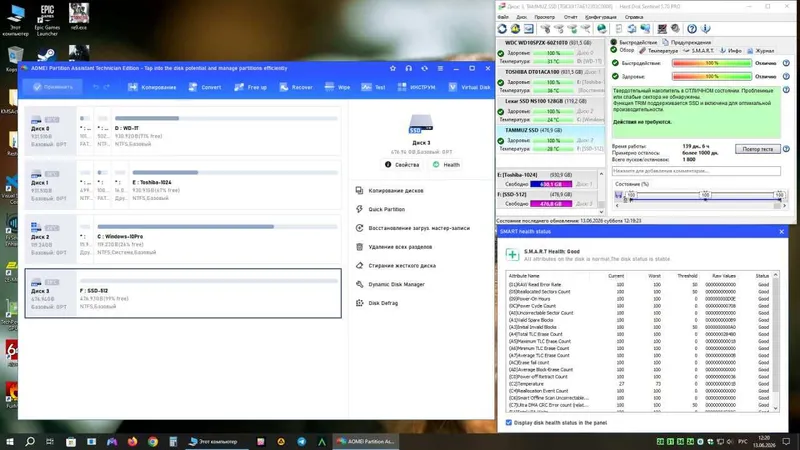The height and width of the screenshot is (450, 800).
Task: Open the hamburger menu in AOMEI title bar
Action: pyautogui.click(x=440, y=68)
